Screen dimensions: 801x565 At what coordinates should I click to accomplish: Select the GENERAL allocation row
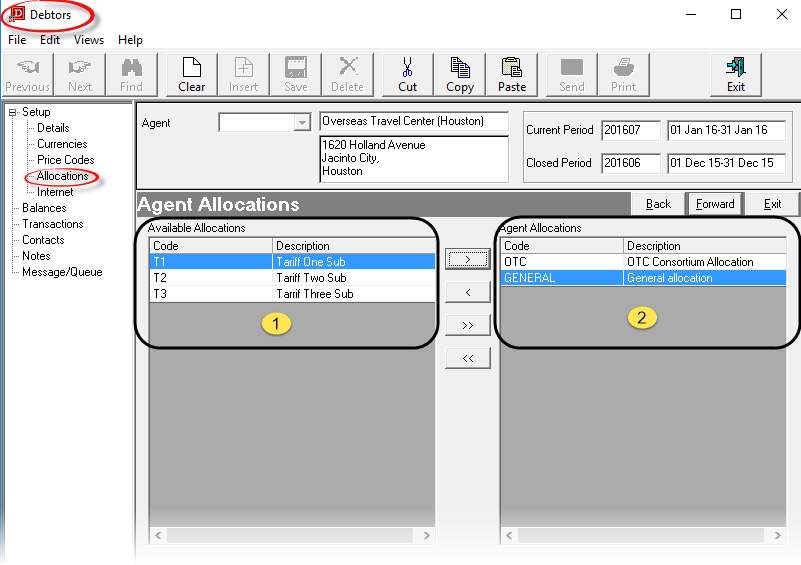click(643, 278)
